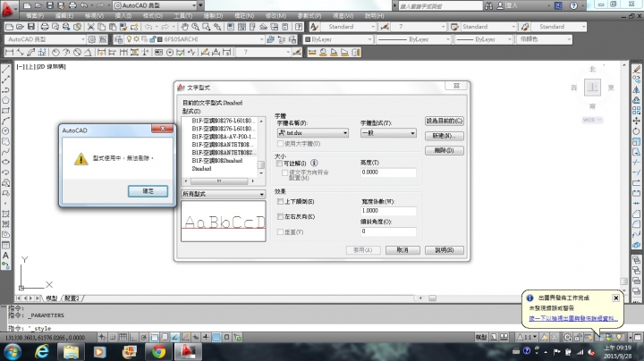Viewport: 644px width, 361px height.
Task: Select the Circle tool in draw toolbar
Action: [x=5, y=130]
